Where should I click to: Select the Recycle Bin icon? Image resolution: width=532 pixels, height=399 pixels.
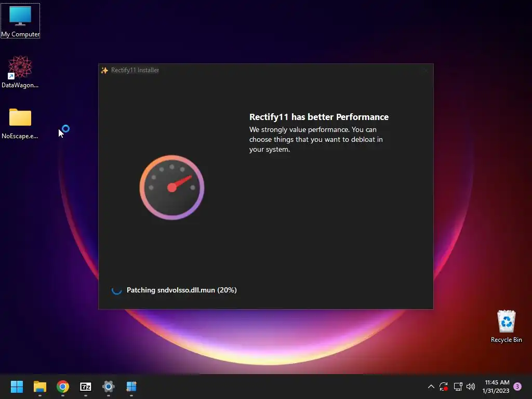[x=506, y=326]
